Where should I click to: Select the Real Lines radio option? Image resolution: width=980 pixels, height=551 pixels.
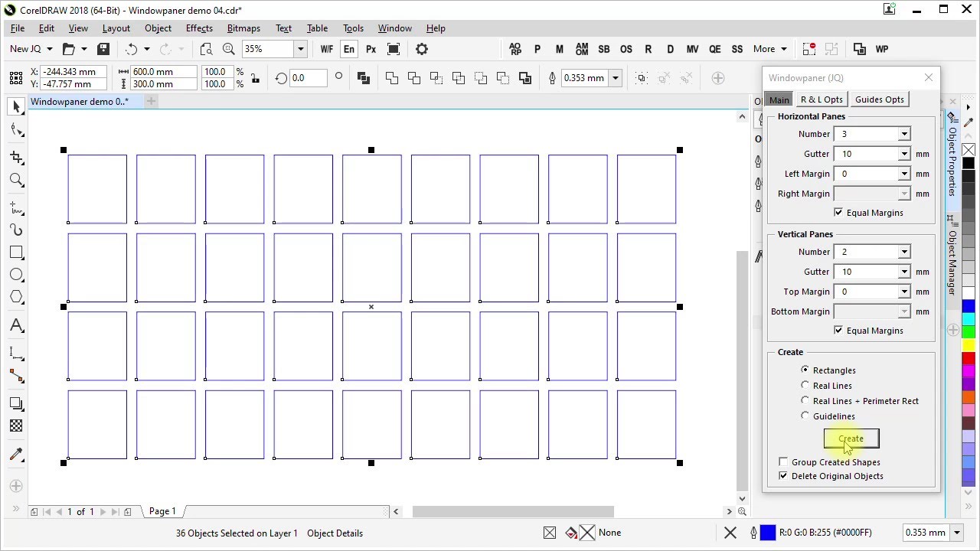tap(805, 385)
